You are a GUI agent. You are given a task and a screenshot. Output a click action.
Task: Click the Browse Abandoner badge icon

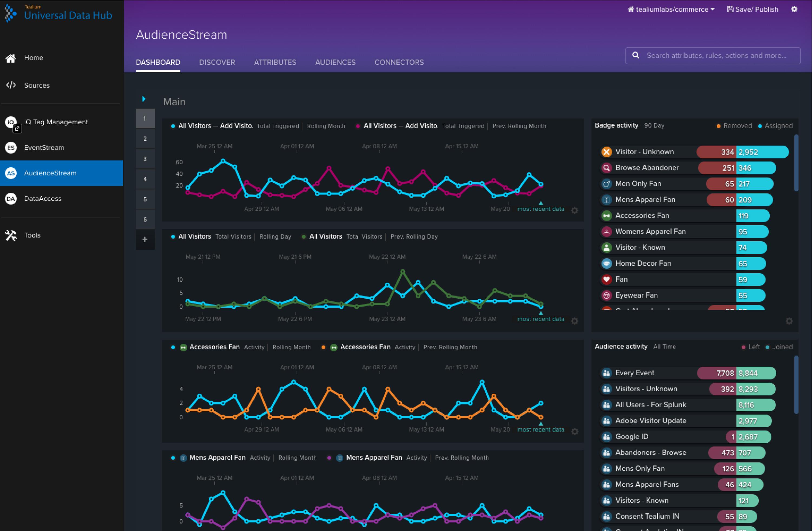tap(606, 168)
